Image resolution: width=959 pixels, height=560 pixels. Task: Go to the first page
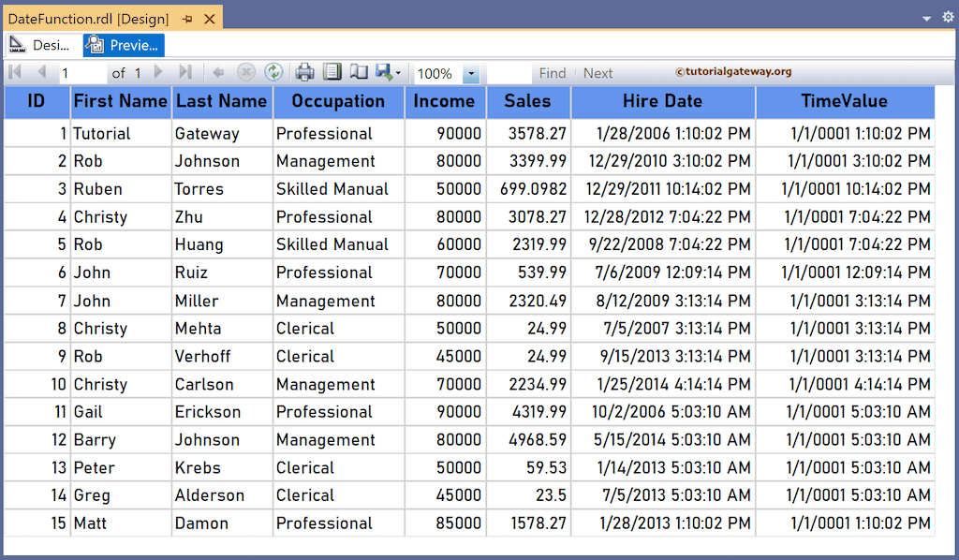tap(15, 72)
